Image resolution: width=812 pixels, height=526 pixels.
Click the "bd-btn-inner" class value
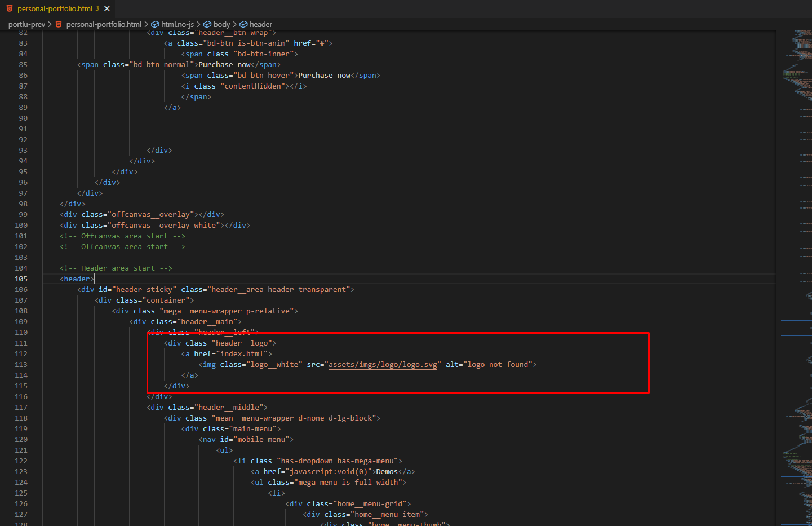pyautogui.click(x=264, y=54)
